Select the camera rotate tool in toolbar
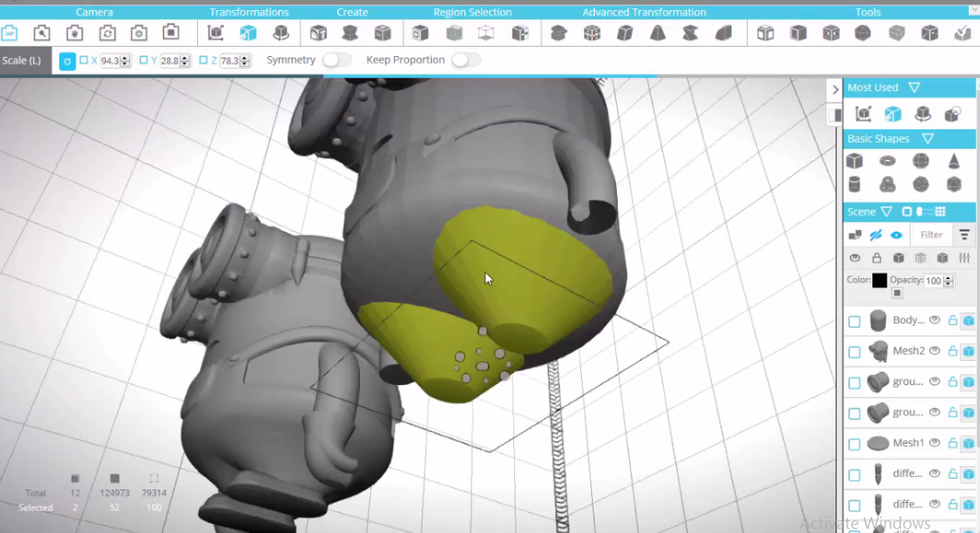980x533 pixels. click(x=107, y=33)
